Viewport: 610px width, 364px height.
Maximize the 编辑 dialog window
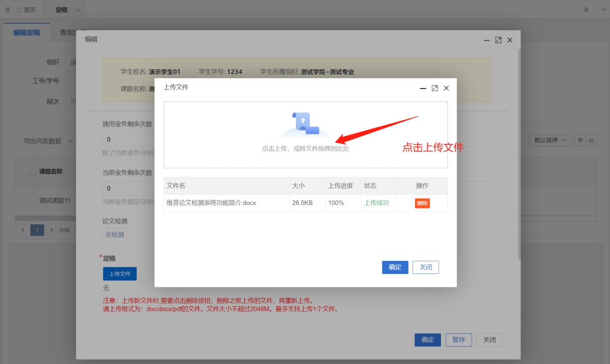tap(498, 40)
